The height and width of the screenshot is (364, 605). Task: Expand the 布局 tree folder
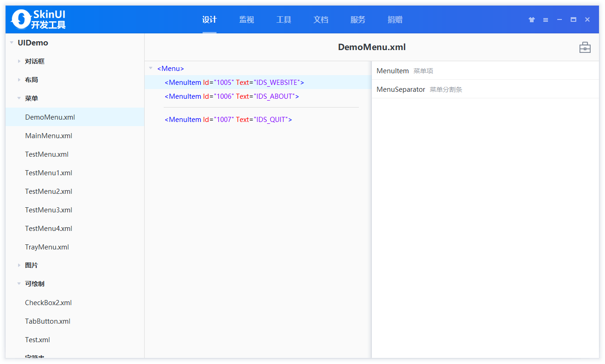click(x=19, y=80)
